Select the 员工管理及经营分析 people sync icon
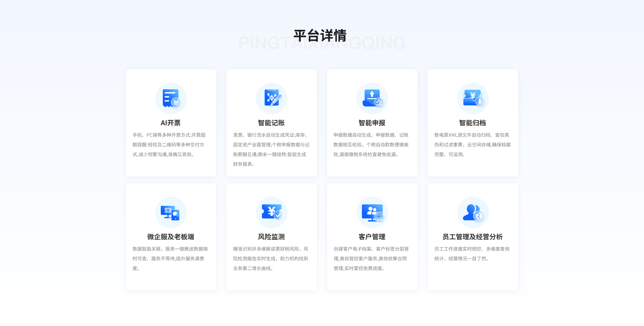Image resolution: width=644 pixels, height=326 pixels. [472, 212]
